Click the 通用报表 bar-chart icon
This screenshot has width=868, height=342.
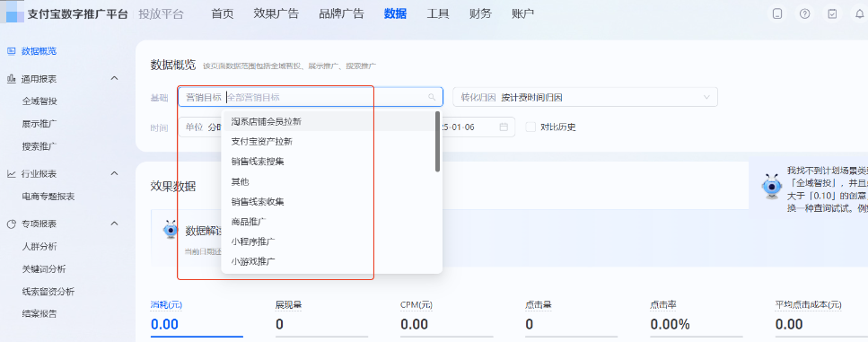click(11, 79)
